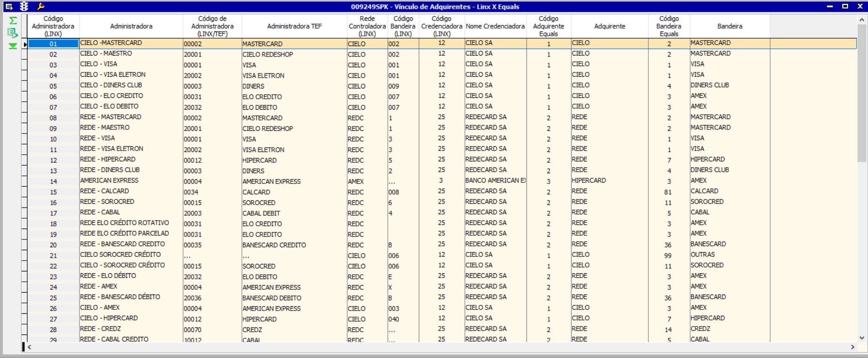Select the 'CIELO - ELO CREDITO' cell
This screenshot has width=868, height=358.
131,96
